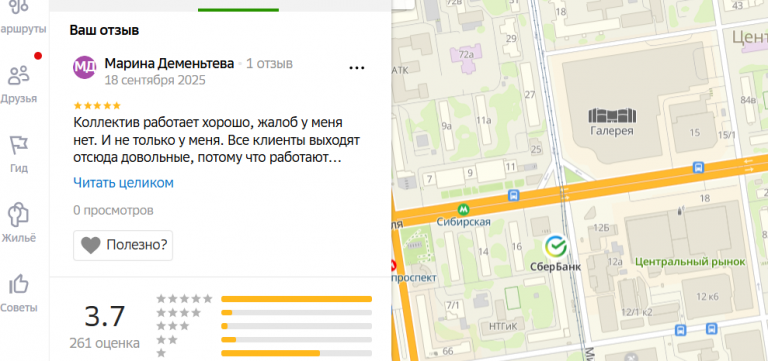Click the МД user avatar
This screenshot has width=768, height=361.
[x=84, y=68]
